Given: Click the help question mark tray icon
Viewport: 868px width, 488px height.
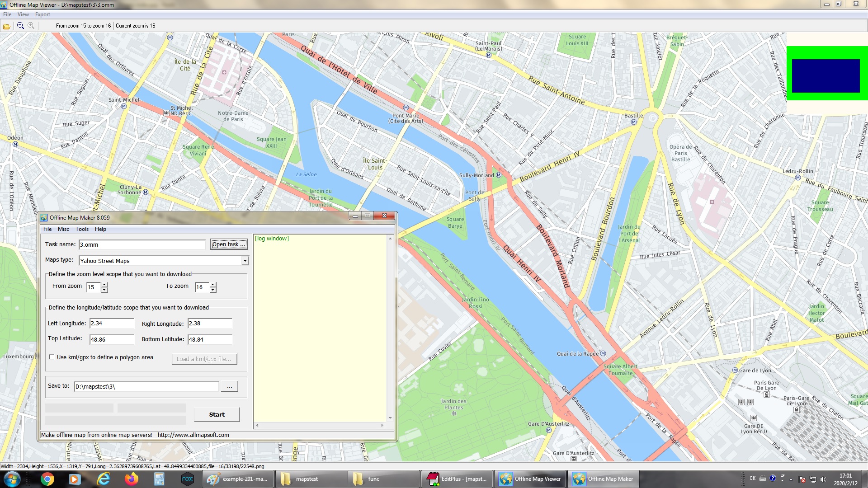Looking at the screenshot, I should coord(773,478).
